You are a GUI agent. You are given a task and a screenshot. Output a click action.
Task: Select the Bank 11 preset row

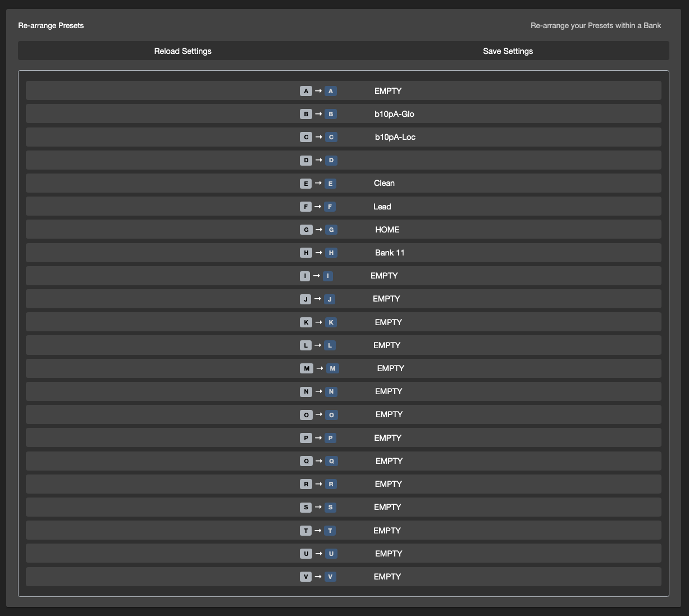pyautogui.click(x=390, y=253)
